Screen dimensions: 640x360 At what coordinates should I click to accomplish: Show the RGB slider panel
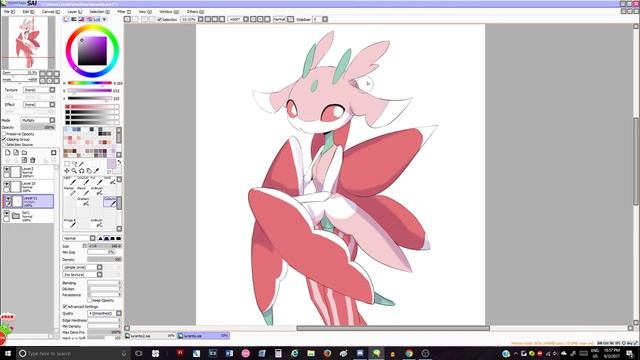click(74, 19)
